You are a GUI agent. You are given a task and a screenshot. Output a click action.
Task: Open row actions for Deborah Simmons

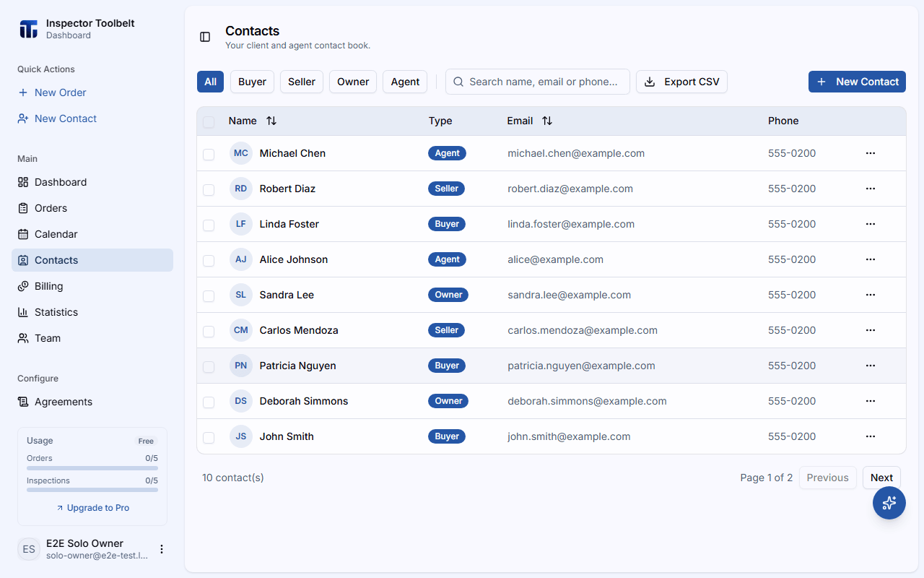(x=871, y=401)
